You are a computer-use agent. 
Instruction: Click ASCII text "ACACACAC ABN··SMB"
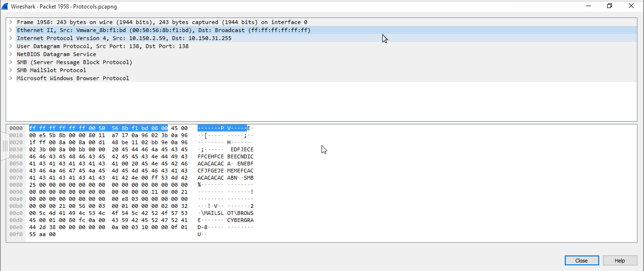(225, 178)
